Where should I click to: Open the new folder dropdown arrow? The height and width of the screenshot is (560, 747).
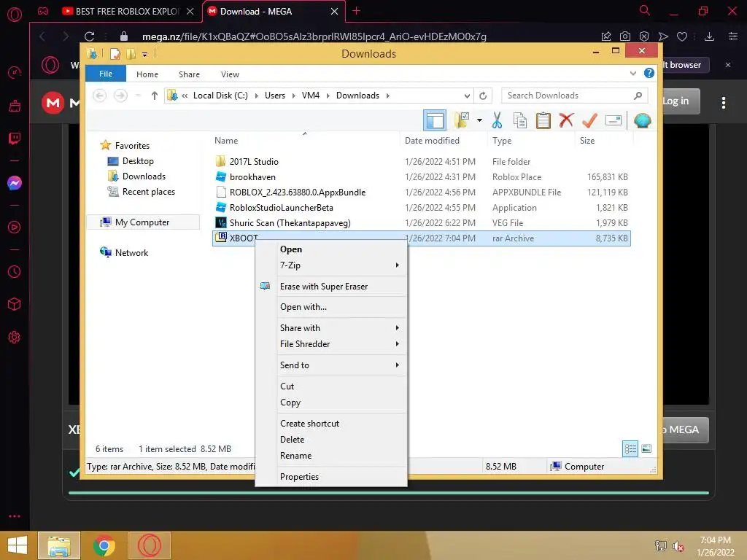pyautogui.click(x=479, y=120)
